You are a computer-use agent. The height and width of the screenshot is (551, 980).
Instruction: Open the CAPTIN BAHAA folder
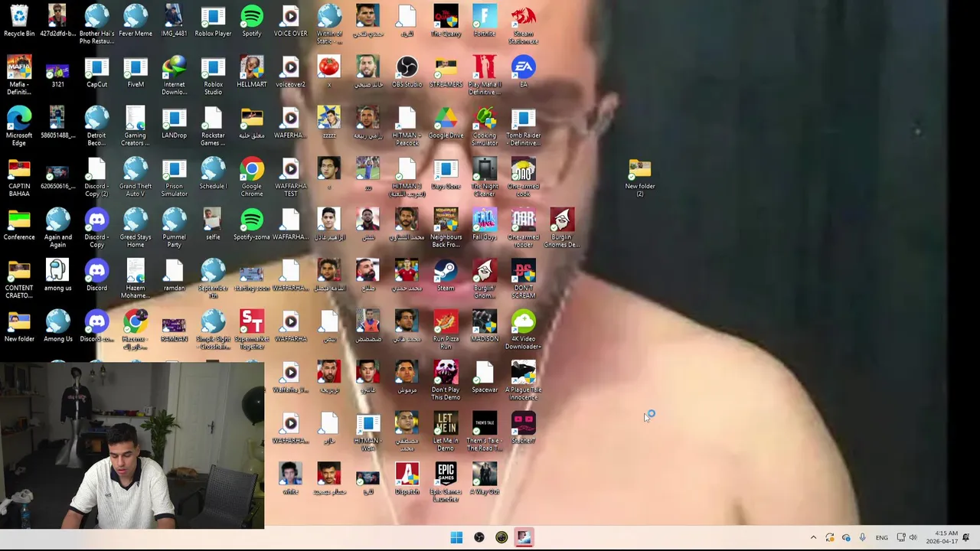[19, 178]
